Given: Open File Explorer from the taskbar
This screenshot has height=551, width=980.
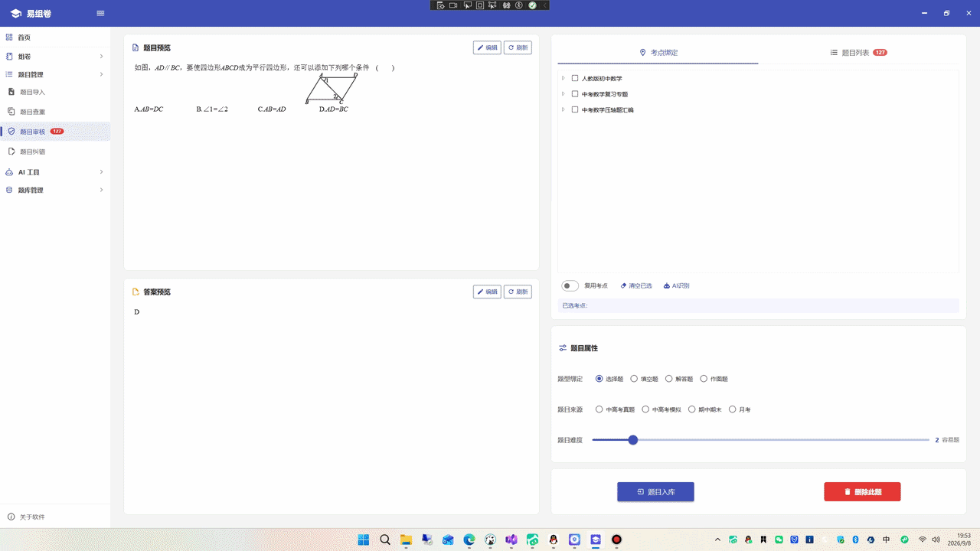Looking at the screenshot, I should pyautogui.click(x=406, y=540).
